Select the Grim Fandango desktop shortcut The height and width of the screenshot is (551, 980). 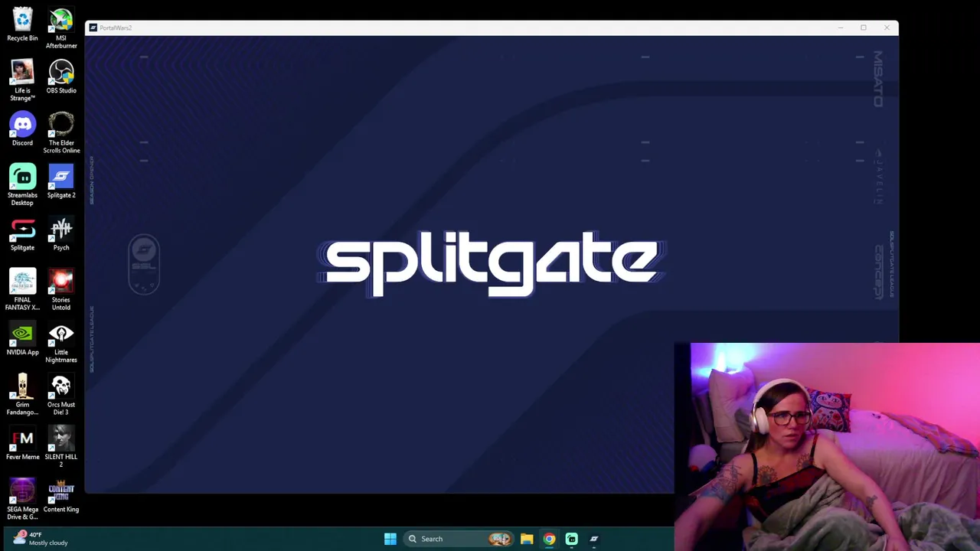(x=22, y=395)
